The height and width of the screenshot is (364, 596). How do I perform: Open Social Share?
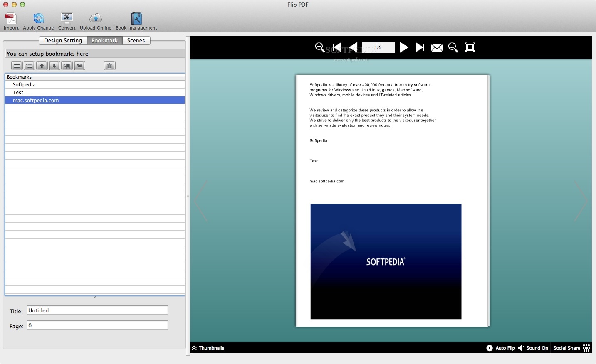571,348
